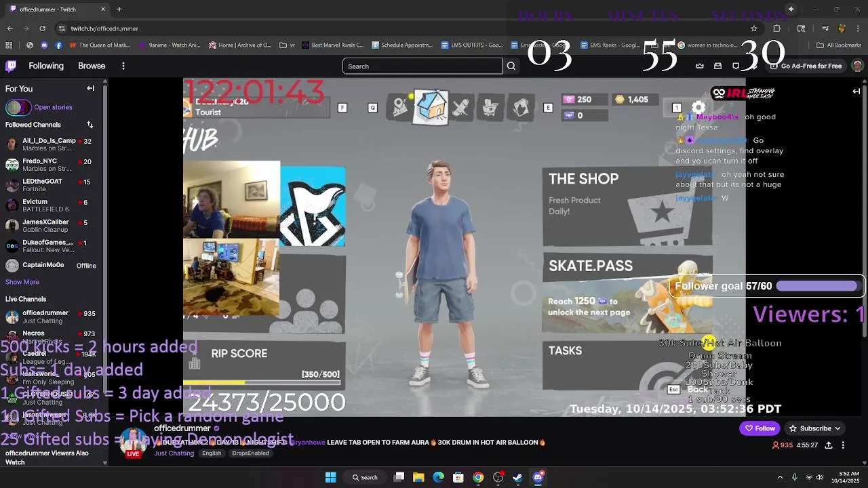
Task: Select the shopping cart icon in game menu
Action: coord(490,107)
